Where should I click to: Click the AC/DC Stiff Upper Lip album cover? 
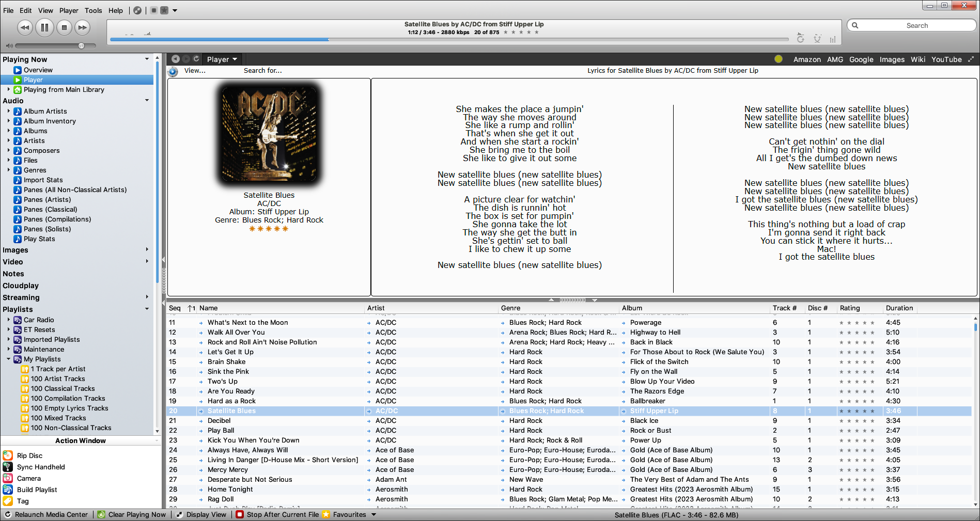point(269,134)
